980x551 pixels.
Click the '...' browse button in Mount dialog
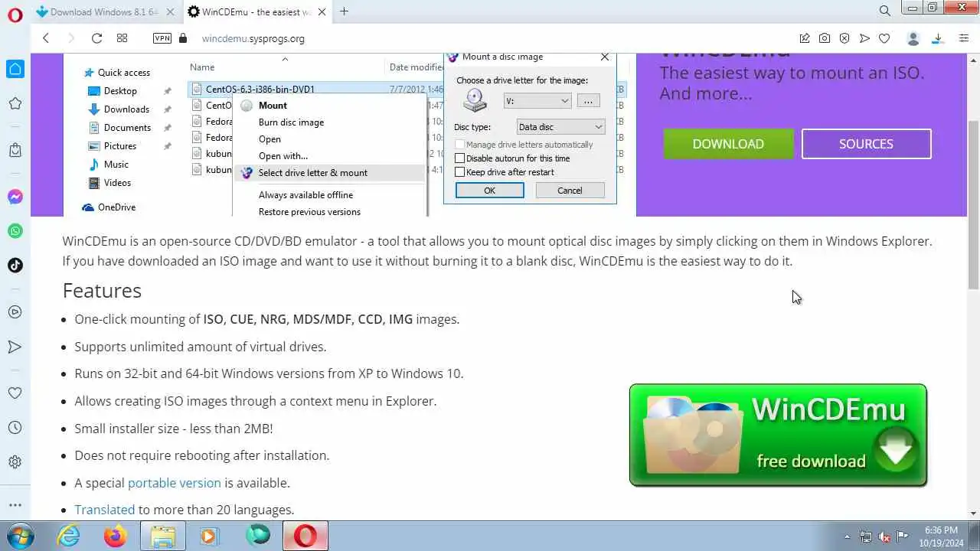click(588, 101)
